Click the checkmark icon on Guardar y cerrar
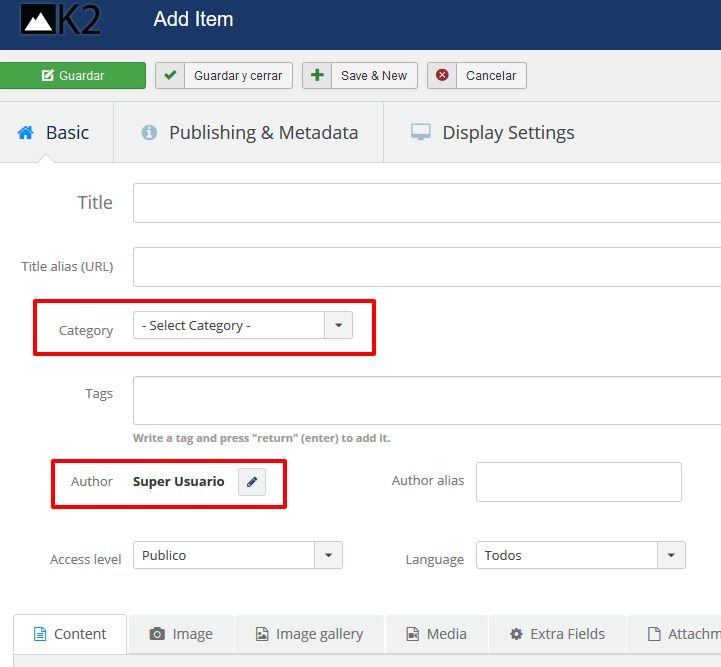This screenshot has height=667, width=721. 170,75
